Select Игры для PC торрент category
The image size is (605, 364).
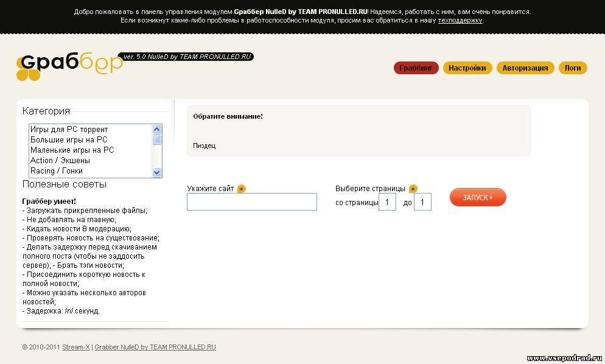[90, 129]
